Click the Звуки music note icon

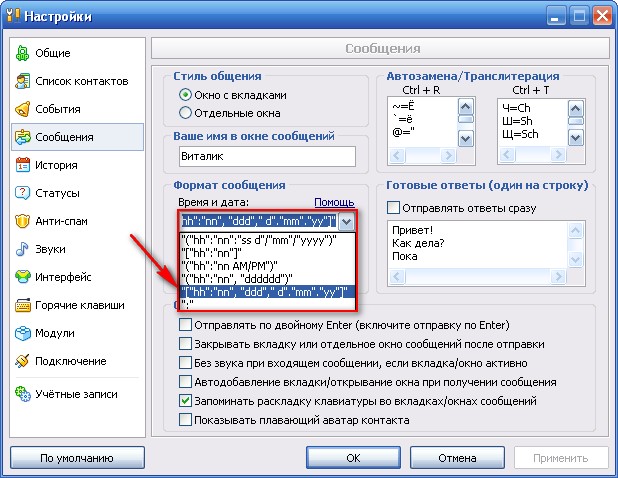(x=22, y=249)
